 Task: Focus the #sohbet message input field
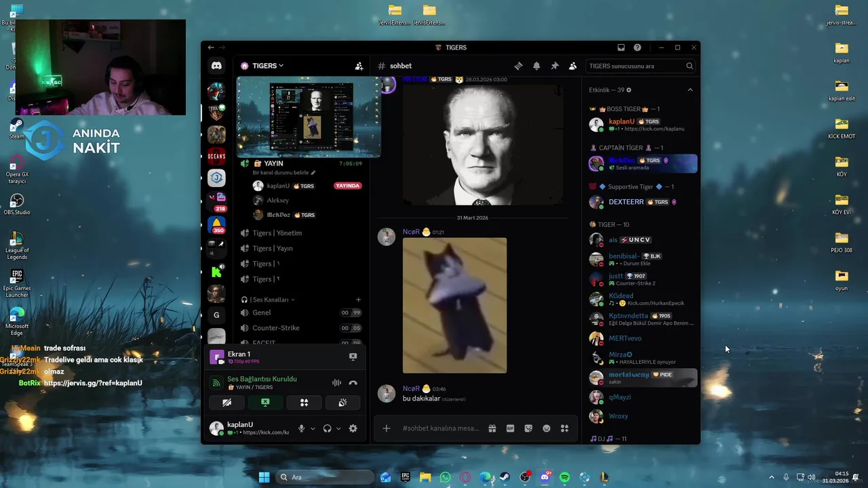441,428
